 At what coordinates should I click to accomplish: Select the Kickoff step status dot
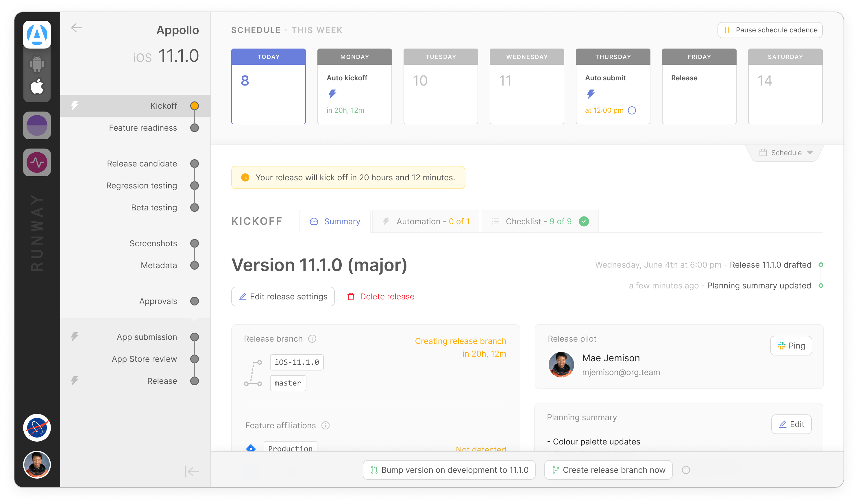coord(195,106)
